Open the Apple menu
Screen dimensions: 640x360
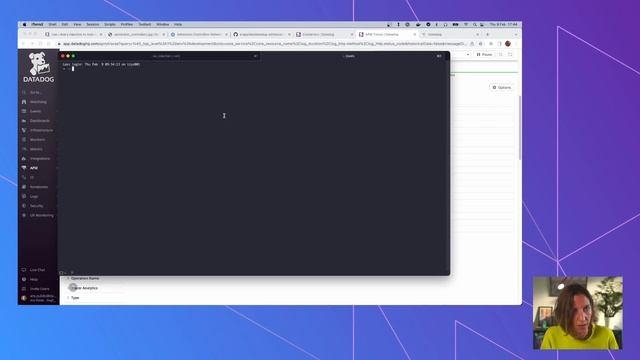(x=24, y=24)
